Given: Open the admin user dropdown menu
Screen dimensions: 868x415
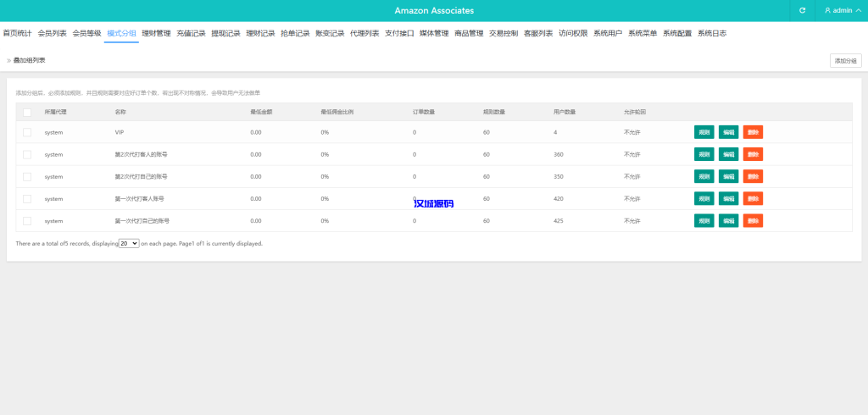Looking at the screenshot, I should 843,10.
